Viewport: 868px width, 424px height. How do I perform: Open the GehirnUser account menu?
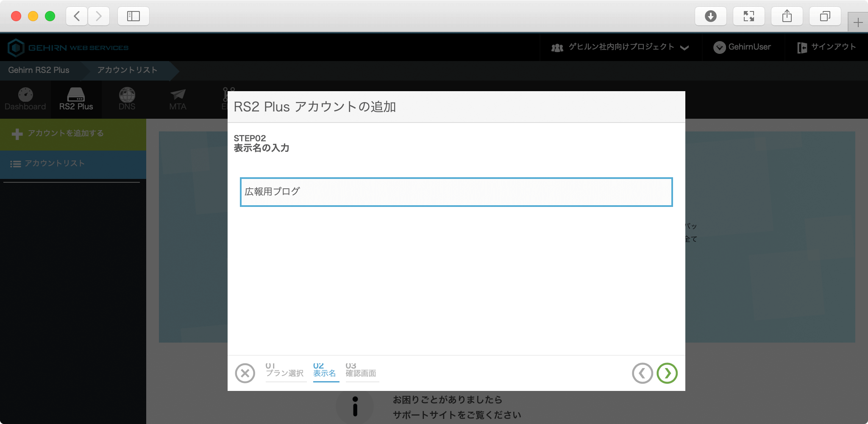tap(742, 47)
